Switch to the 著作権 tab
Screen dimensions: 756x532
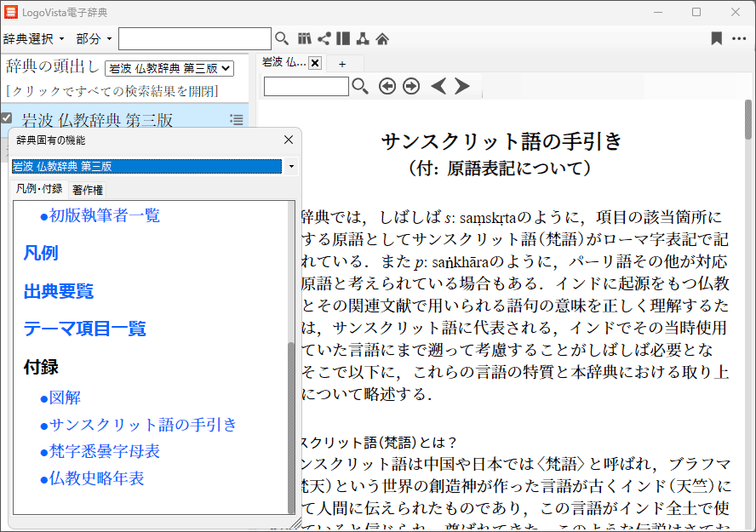coord(88,190)
